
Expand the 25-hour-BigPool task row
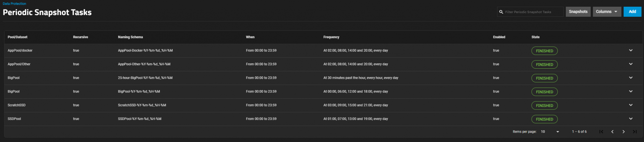pos(631,78)
